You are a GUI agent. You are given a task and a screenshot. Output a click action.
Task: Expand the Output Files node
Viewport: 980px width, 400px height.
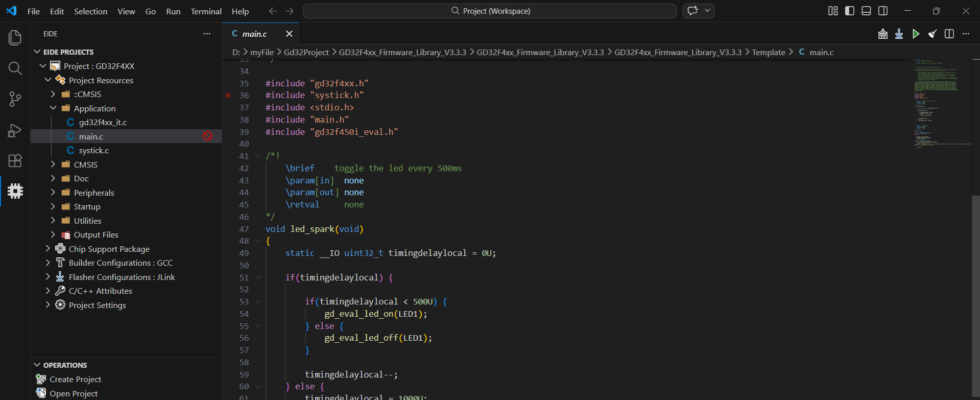[53, 234]
